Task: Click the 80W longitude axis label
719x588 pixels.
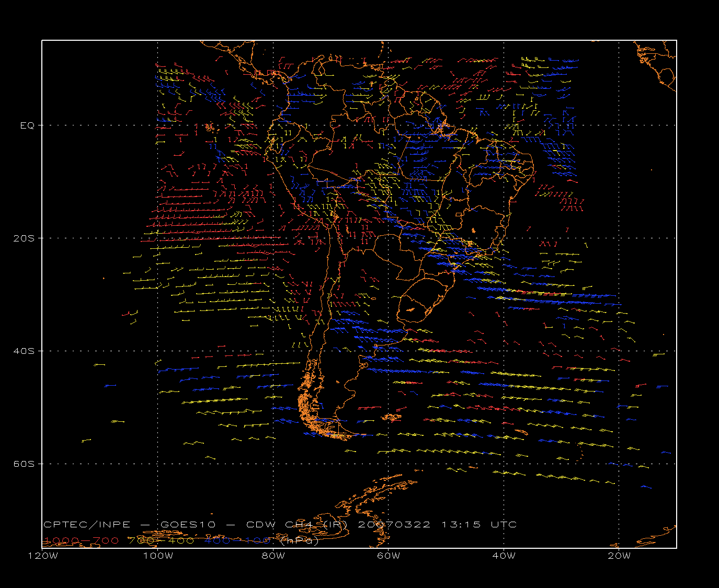Action: tap(273, 556)
